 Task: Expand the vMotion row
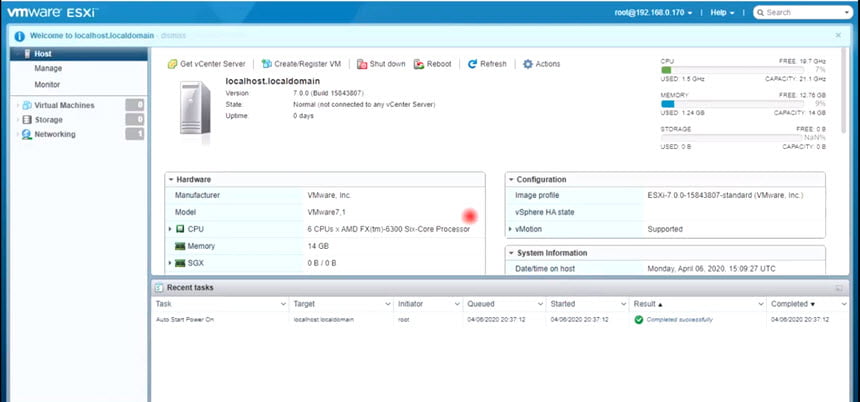click(510, 229)
